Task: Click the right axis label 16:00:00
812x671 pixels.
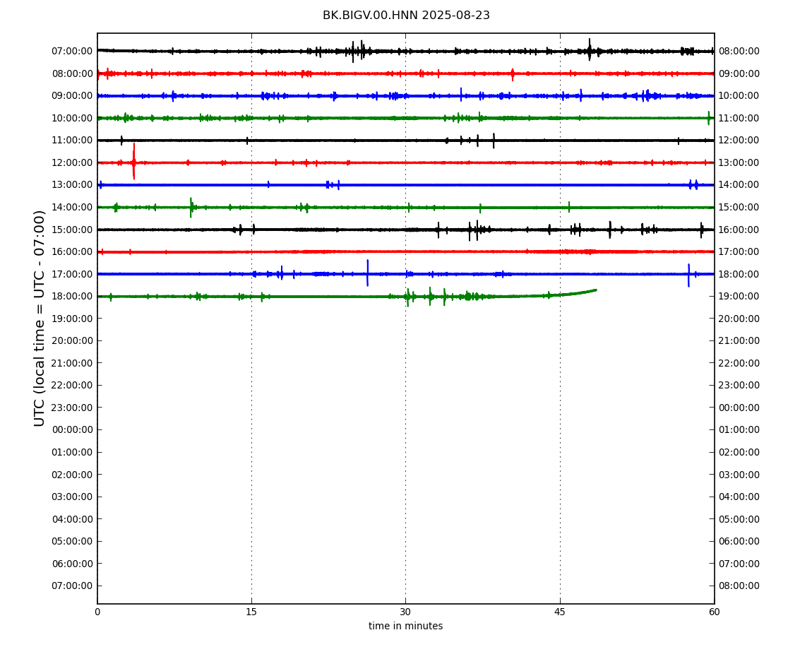Action: click(x=739, y=230)
